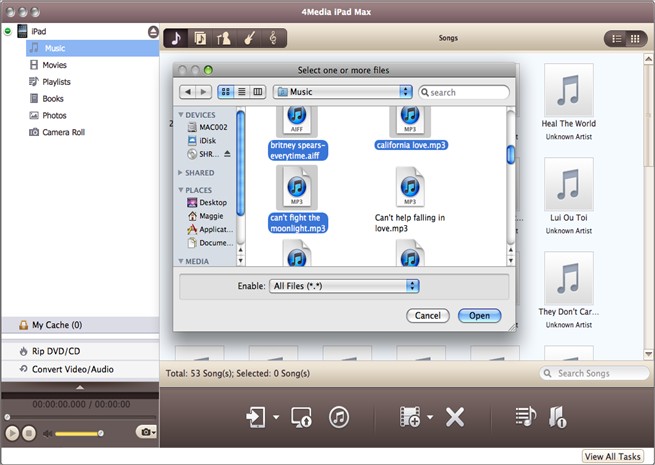Click the dialog Forward arrow
The image size is (655, 465).
(203, 92)
